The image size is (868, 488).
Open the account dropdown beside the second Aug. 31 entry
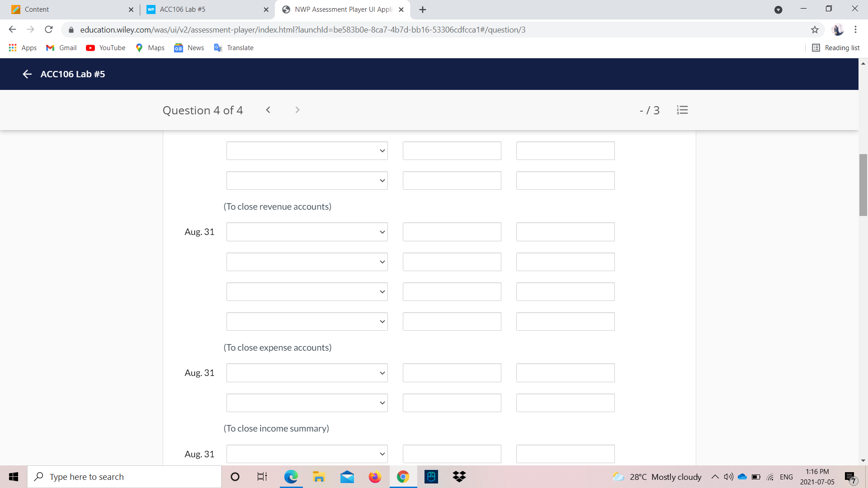(307, 373)
